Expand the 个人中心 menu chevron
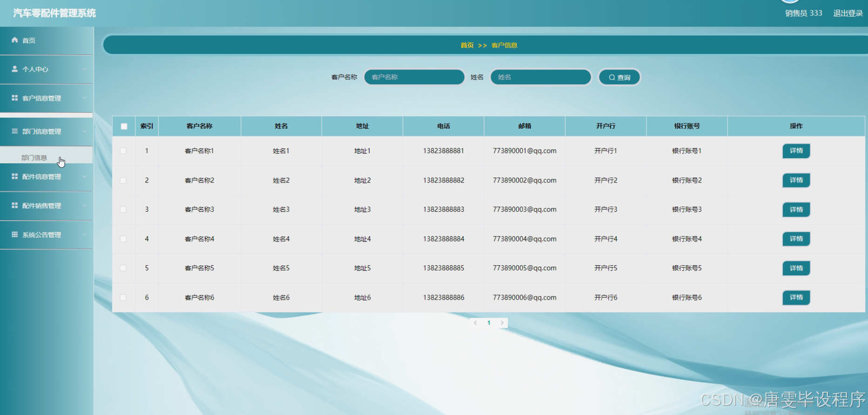 [x=84, y=69]
